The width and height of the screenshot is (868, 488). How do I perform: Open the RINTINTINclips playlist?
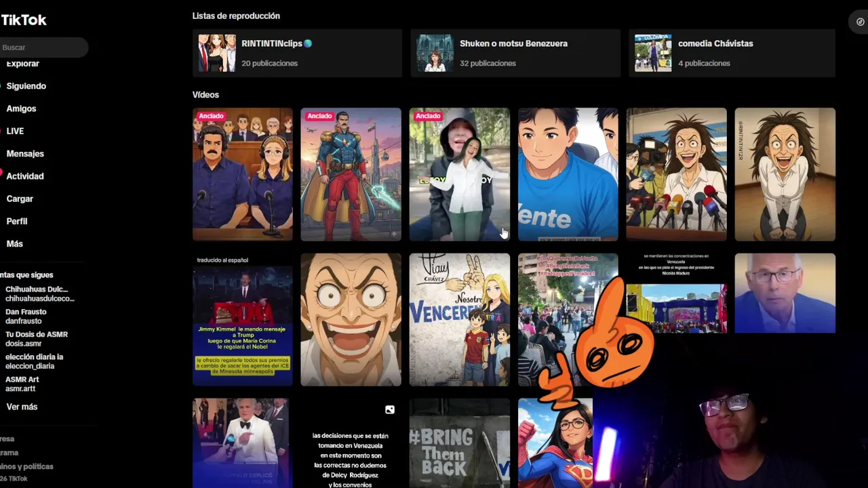tap(297, 53)
